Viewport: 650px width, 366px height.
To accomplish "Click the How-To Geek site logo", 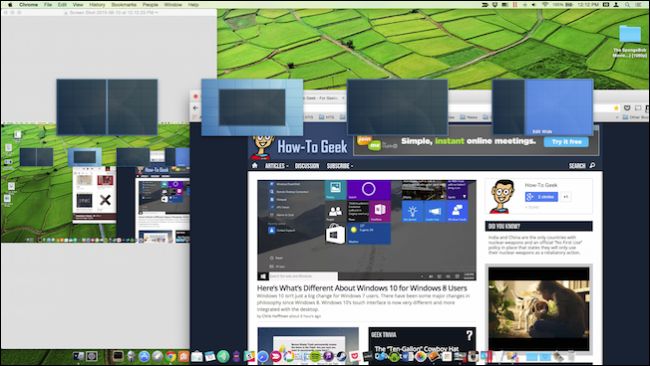I will [299, 146].
